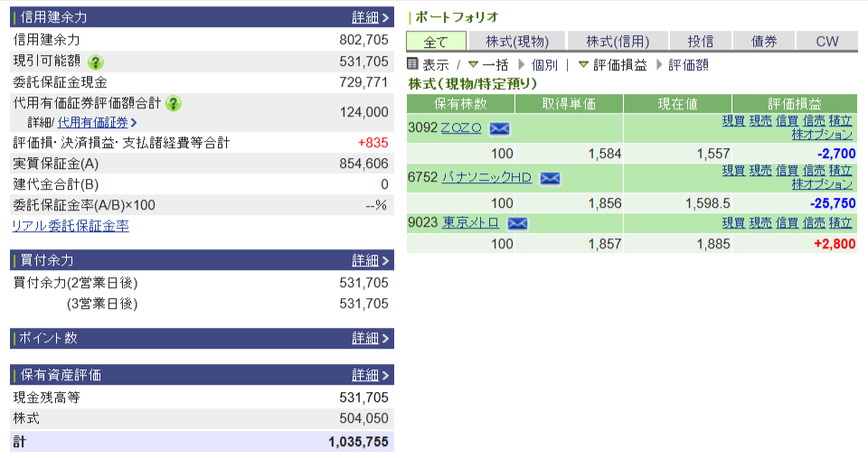Open 東京メトロ stock link
The height and width of the screenshot is (458, 868).
[x=470, y=222]
